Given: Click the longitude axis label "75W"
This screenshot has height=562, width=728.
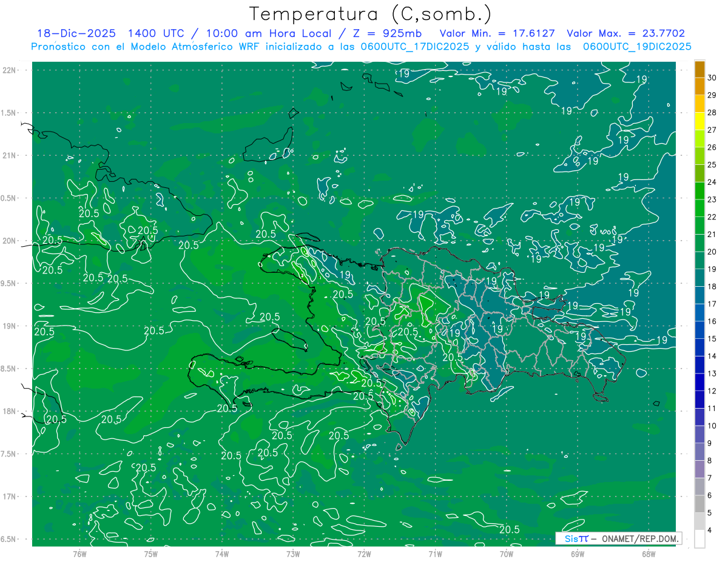Looking at the screenshot, I should 150,554.
